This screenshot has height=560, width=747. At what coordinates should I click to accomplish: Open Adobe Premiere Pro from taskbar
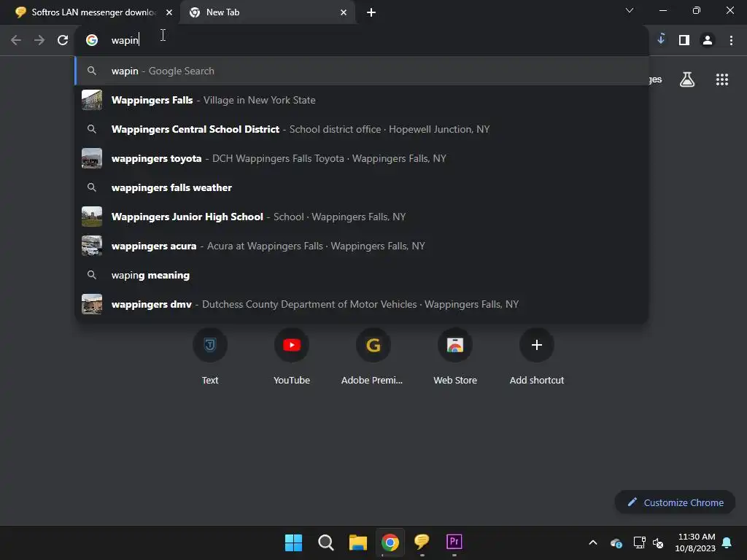point(454,542)
